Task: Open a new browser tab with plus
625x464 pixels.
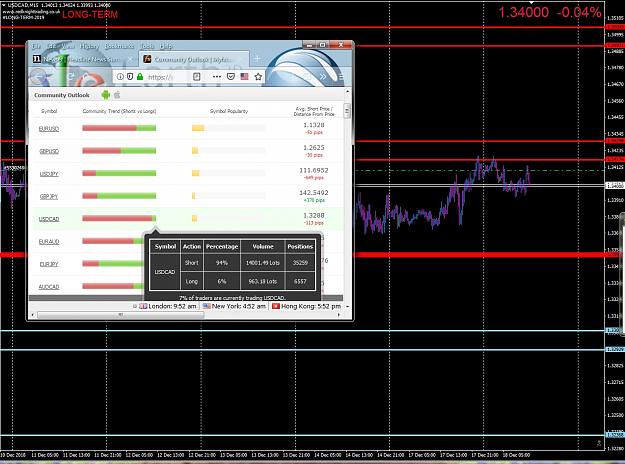Action: click(x=257, y=59)
